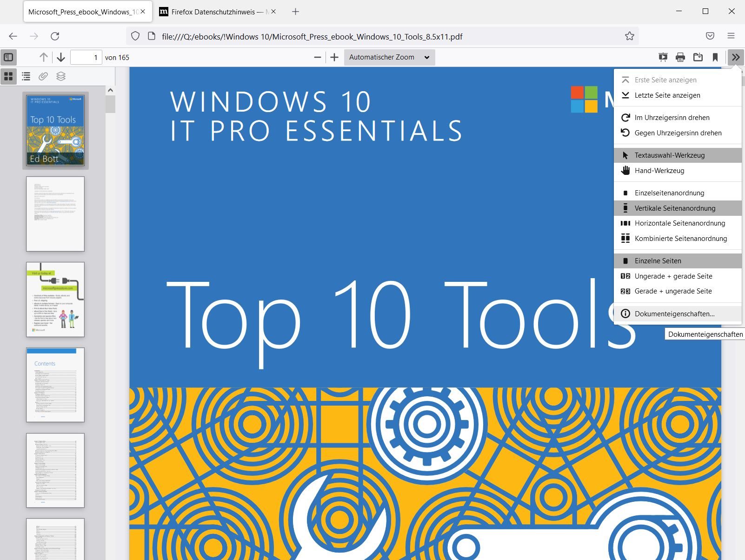The width and height of the screenshot is (745, 560).
Task: Open the second page thumbnail
Action: (55, 214)
